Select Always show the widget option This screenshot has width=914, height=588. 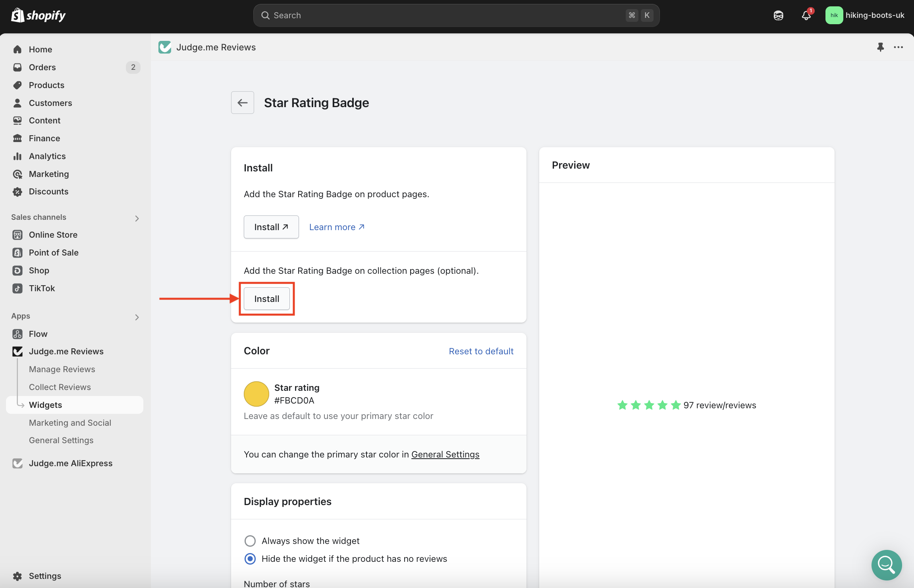250,541
